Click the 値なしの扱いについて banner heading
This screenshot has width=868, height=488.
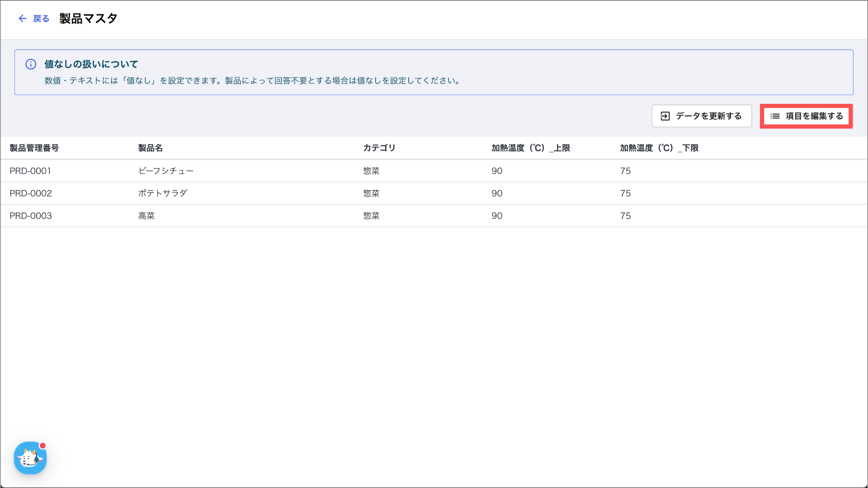point(91,64)
